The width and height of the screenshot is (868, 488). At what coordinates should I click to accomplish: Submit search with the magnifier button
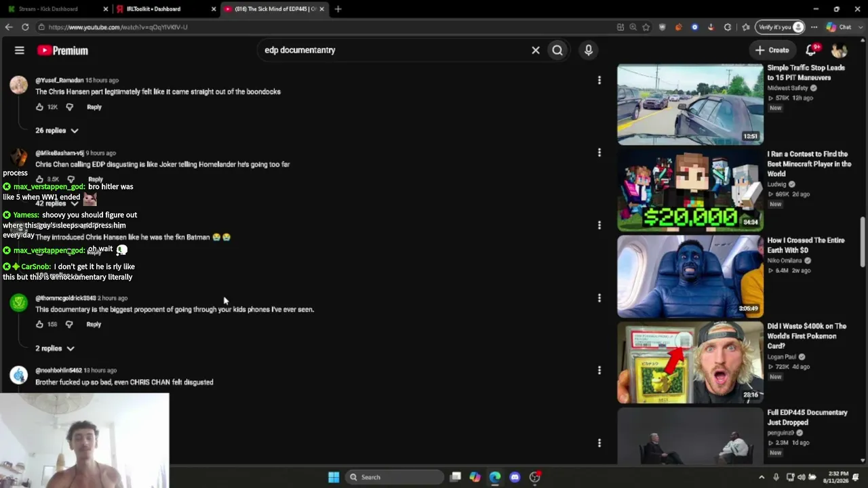pos(557,50)
